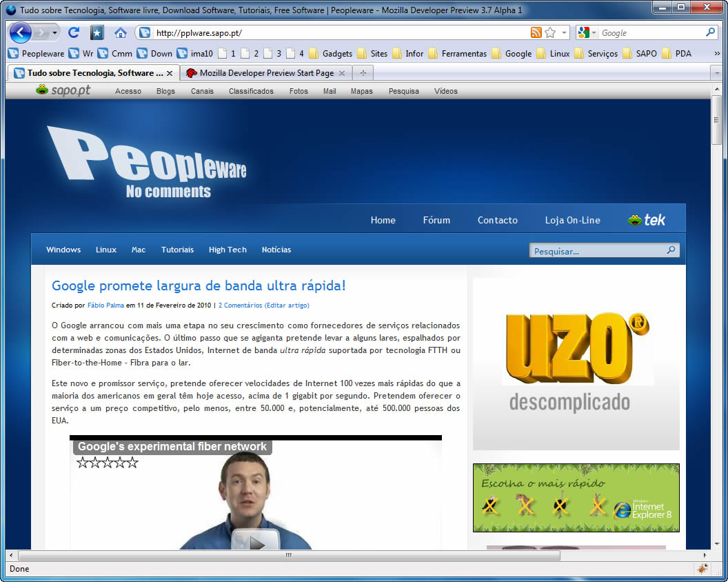Bookmark this page with the star icon

[550, 32]
